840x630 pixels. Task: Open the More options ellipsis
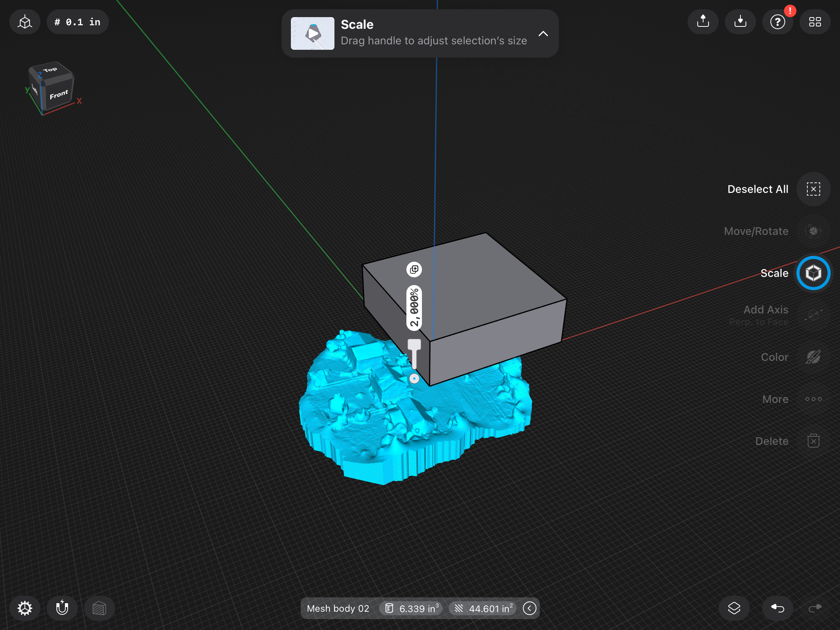click(x=813, y=399)
